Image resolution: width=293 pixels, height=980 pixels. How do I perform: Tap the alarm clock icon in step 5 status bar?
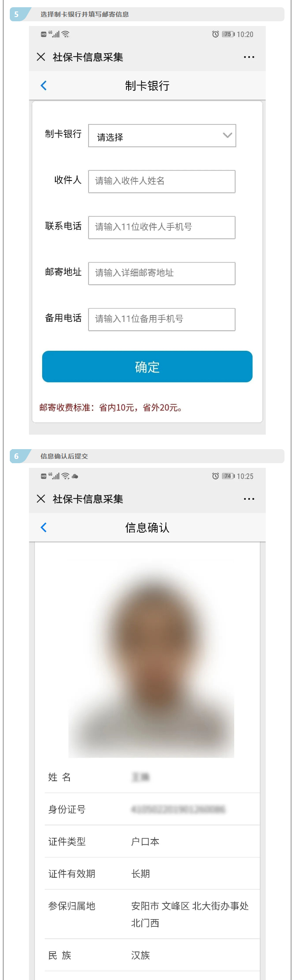tap(215, 34)
